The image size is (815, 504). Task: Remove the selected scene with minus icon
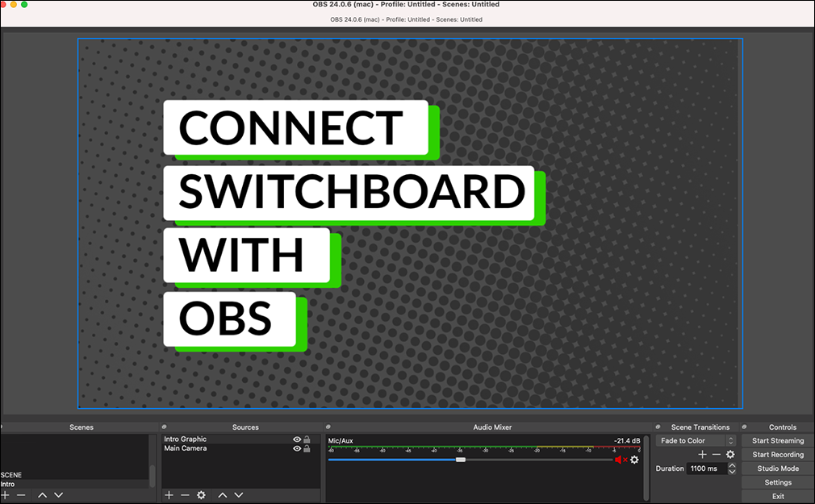click(21, 495)
